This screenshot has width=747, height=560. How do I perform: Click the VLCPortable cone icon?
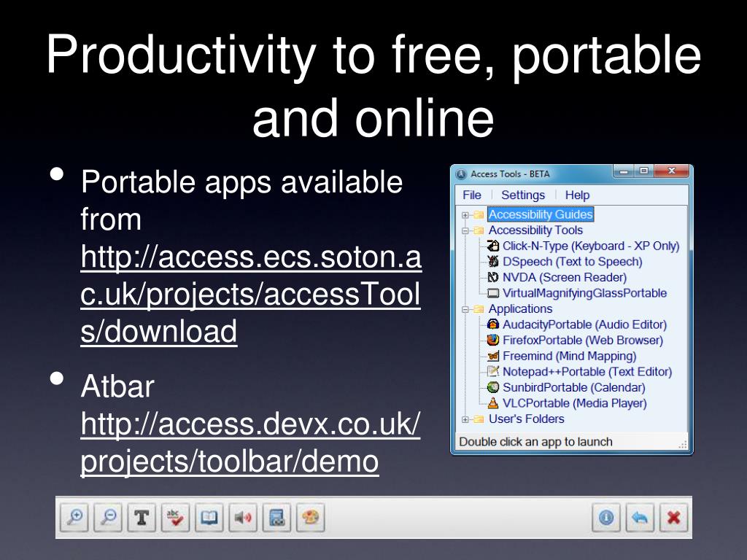tap(493, 402)
